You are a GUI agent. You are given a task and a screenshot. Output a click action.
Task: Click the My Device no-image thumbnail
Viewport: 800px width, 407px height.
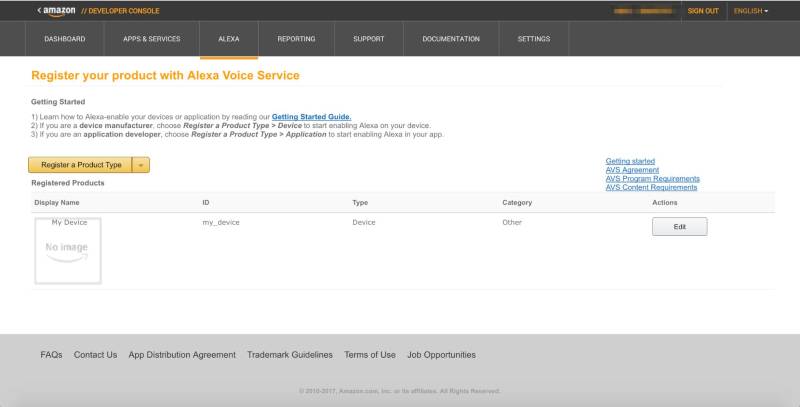click(68, 250)
